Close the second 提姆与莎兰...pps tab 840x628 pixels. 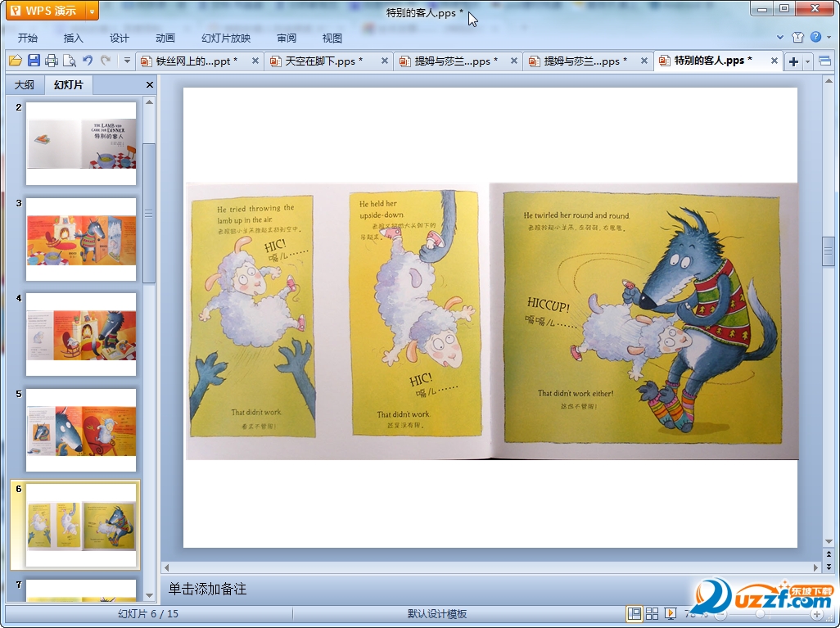[644, 61]
